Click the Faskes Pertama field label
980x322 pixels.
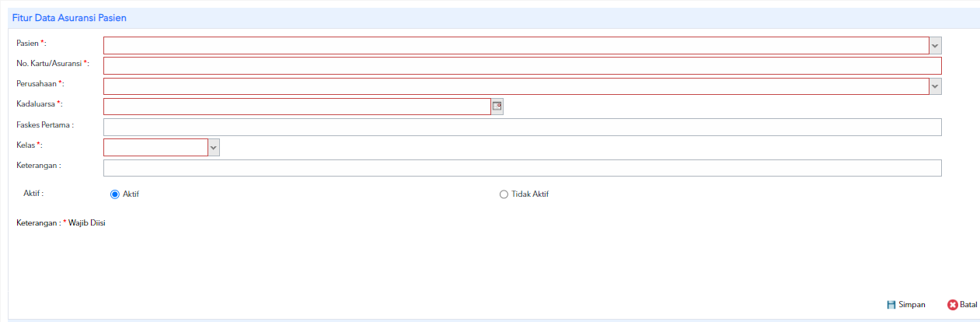pyautogui.click(x=45, y=124)
